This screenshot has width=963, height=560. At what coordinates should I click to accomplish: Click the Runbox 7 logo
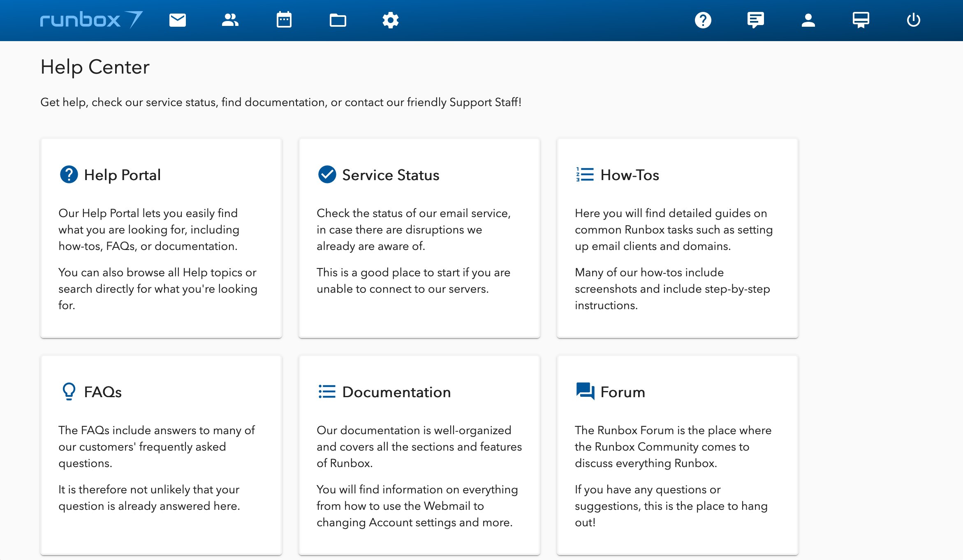[91, 20]
